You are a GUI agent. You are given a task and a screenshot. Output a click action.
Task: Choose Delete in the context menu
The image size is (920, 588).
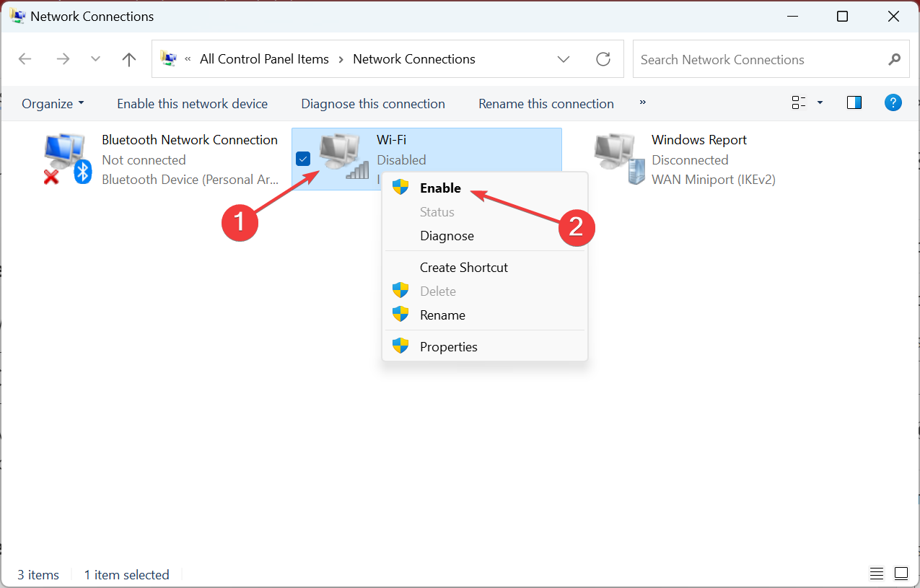coord(485,291)
